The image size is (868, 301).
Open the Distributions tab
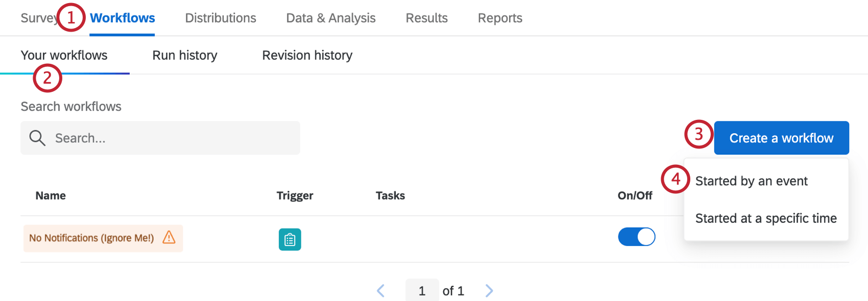221,18
